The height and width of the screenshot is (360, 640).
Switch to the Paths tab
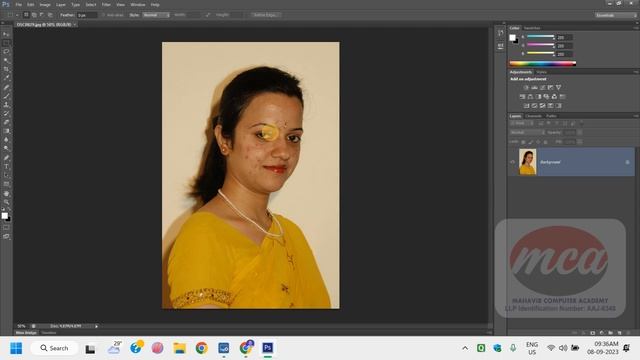point(551,116)
